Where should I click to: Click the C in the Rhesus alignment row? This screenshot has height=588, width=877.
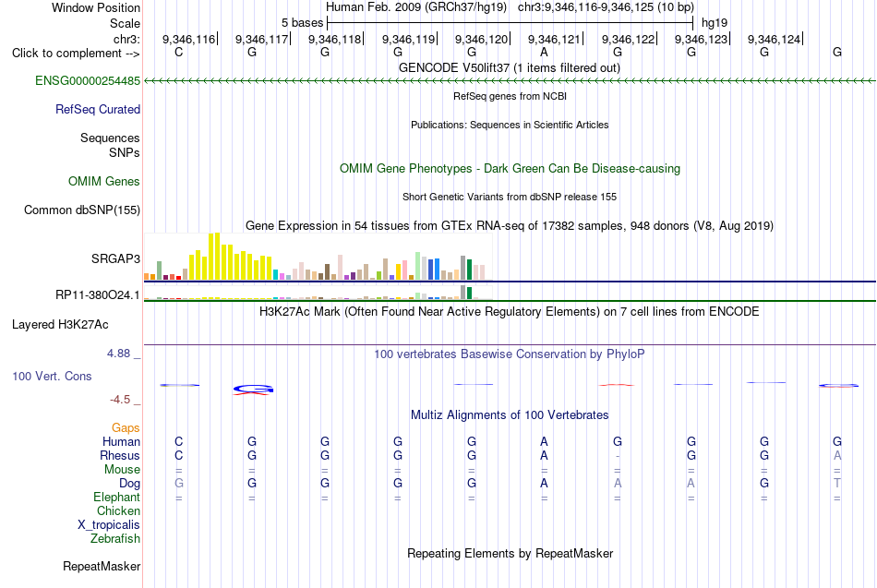tap(178, 456)
